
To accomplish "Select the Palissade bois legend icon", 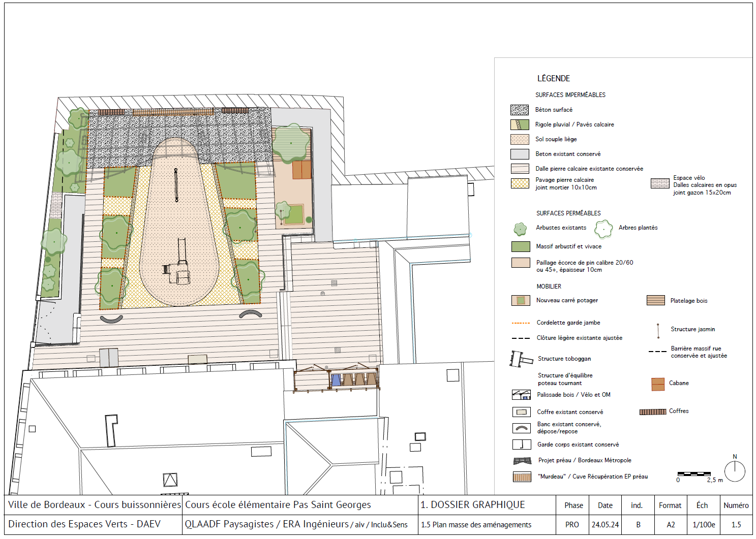I will [521, 395].
